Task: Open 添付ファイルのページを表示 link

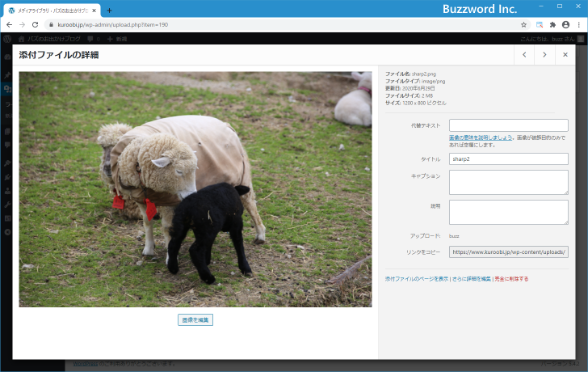Action: point(417,279)
